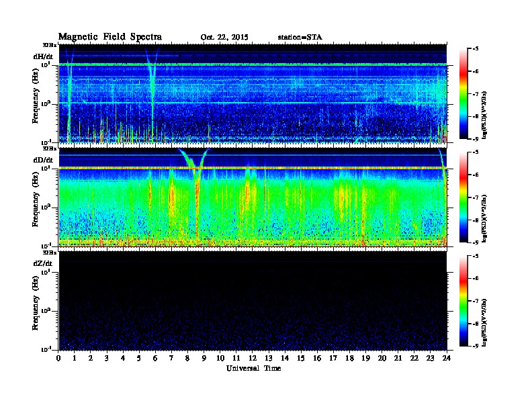
Task: Click the 'dZ/dt' panel label
Action: [43, 263]
